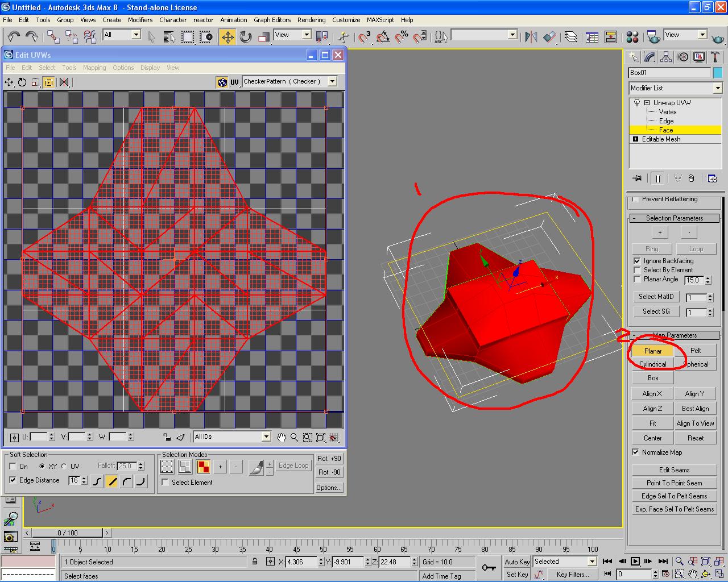Enable the Select By Element checkbox
The image size is (728, 582).
637,270
